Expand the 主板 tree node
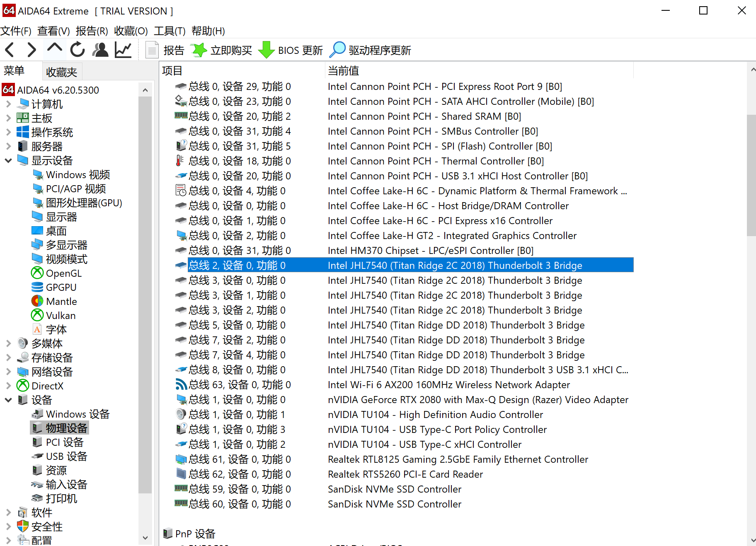Viewport: 756px width, 546px height. pos(8,118)
